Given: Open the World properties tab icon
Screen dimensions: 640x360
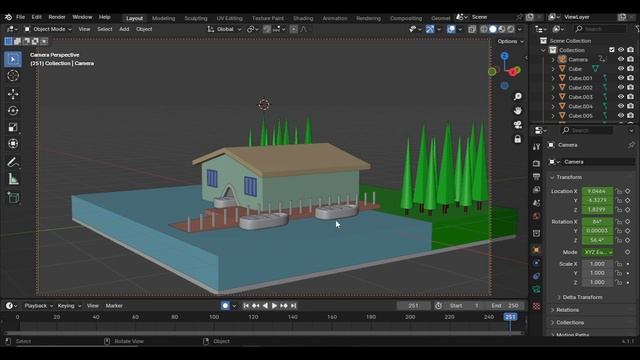Looking at the screenshot, I should 536,216.
